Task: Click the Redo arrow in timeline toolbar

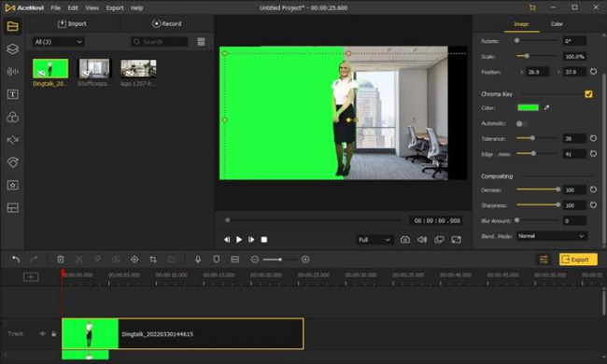Action: 34,259
